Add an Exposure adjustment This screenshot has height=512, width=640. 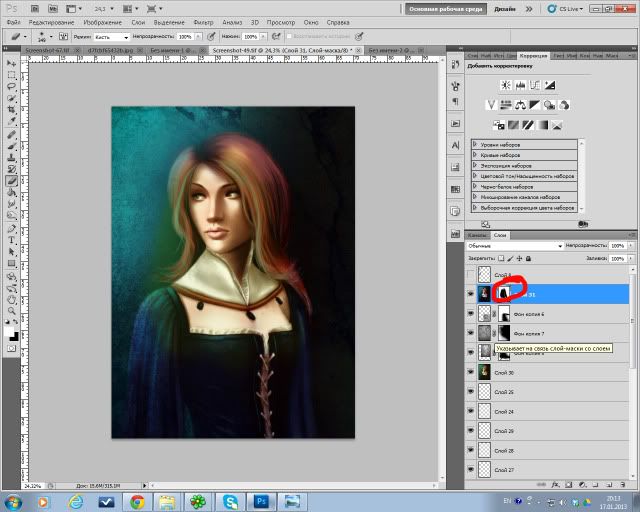(549, 85)
